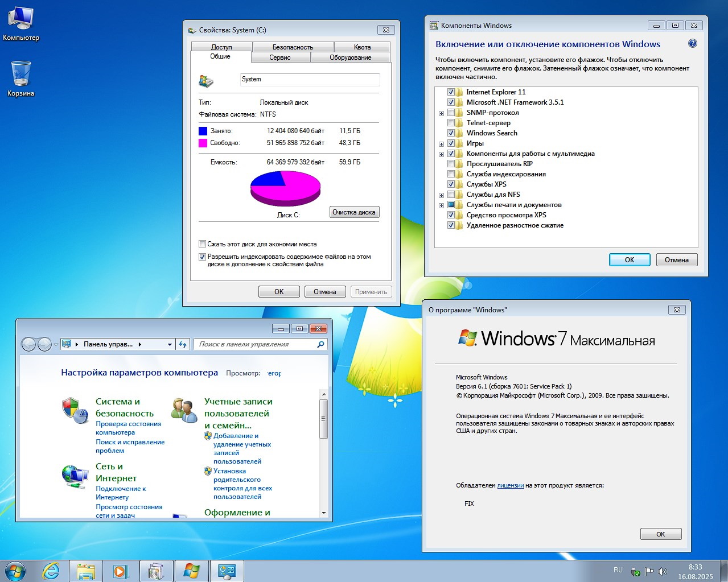
Task: Uncheck 'Разрешить индексировать содержимое файлов' option
Action: coord(202,257)
